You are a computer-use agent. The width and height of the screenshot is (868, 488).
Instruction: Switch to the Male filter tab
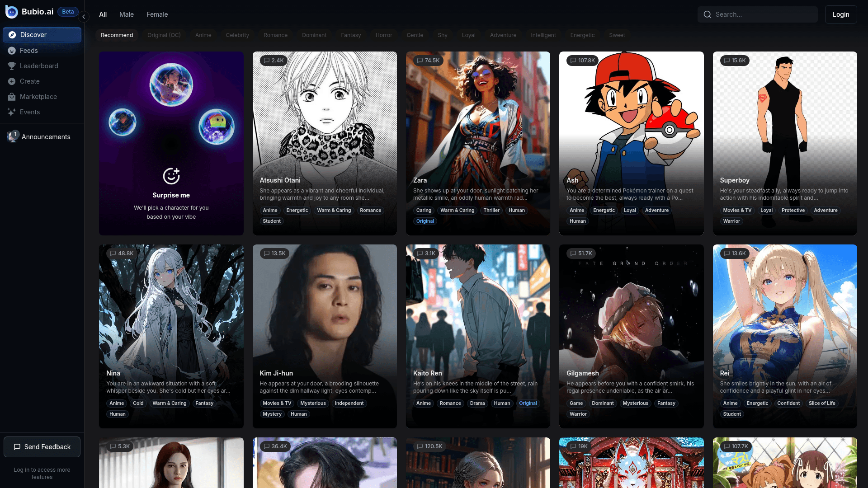[x=127, y=14]
